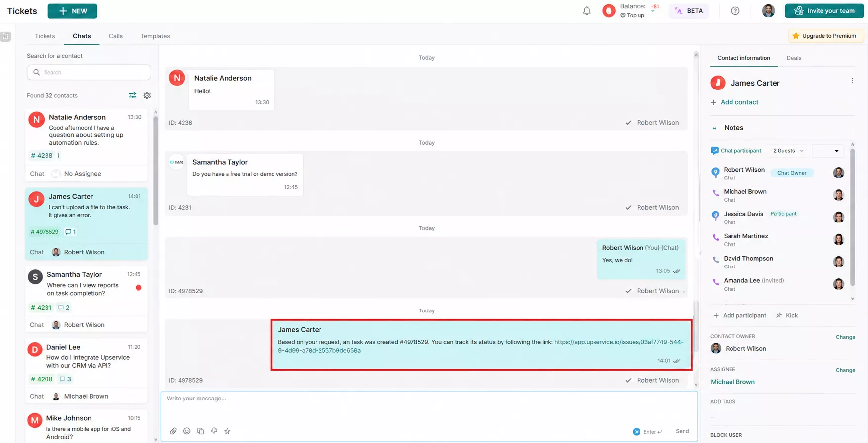The width and height of the screenshot is (868, 443).
Task: Open contact list settings gear
Action: [147, 95]
